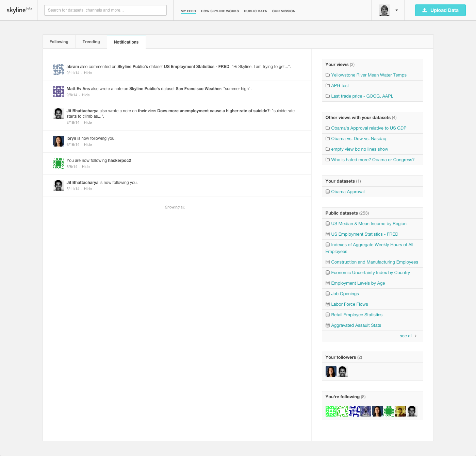Click woman photo in You're following
476x456 pixels.
[377, 411]
